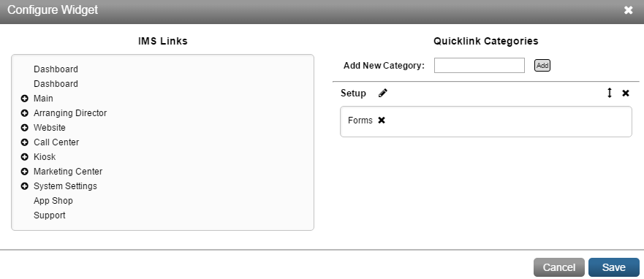644x279 pixels.
Task: Select the first Dashboard link
Action: pyautogui.click(x=56, y=69)
